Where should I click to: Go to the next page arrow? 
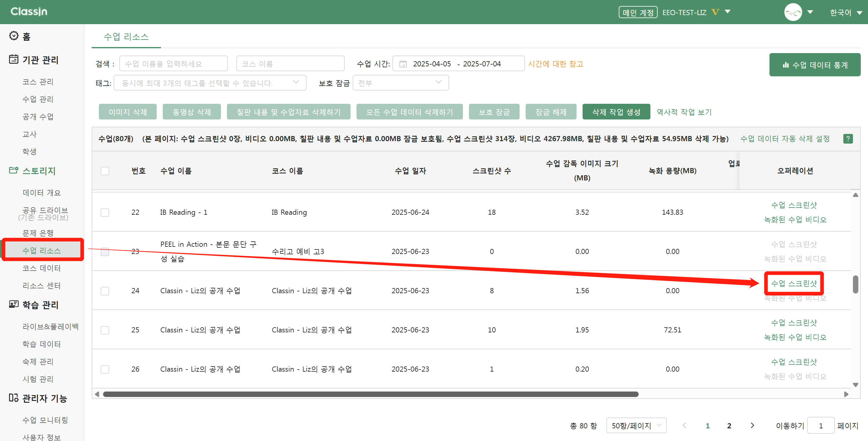tap(752, 426)
